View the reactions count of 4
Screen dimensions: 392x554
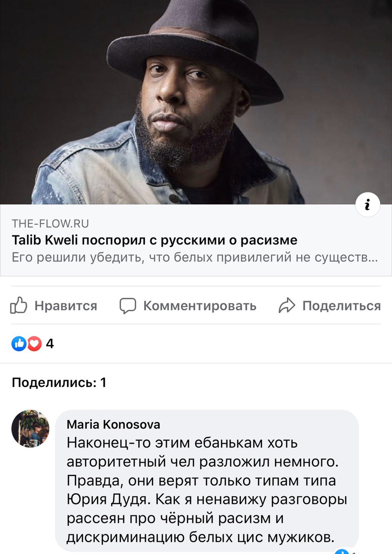pyautogui.click(x=49, y=344)
